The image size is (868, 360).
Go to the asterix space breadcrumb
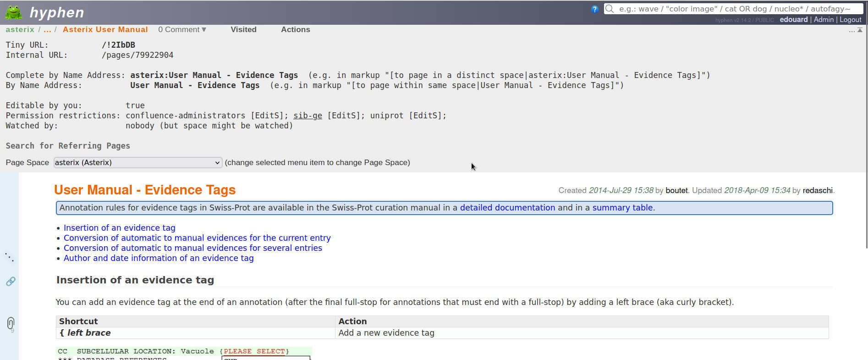tap(20, 29)
